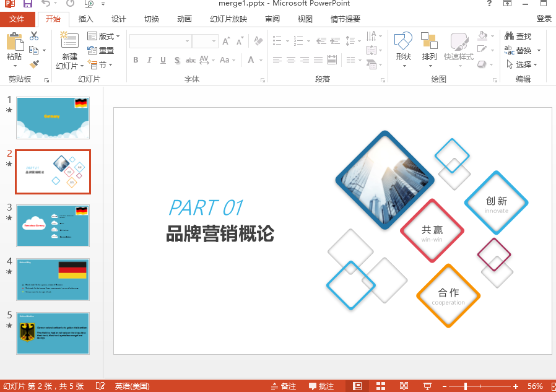Viewport: 556px width, 392px height.
Task: Click the Reset slide button
Action: point(101,50)
